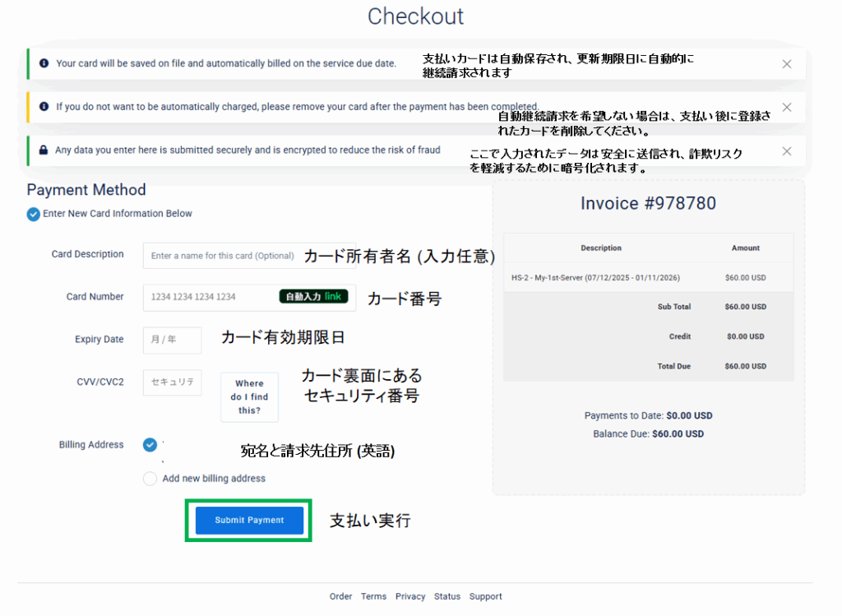Open the Support footer link
Image resolution: width=842 pixels, height=616 pixels.
point(485,597)
